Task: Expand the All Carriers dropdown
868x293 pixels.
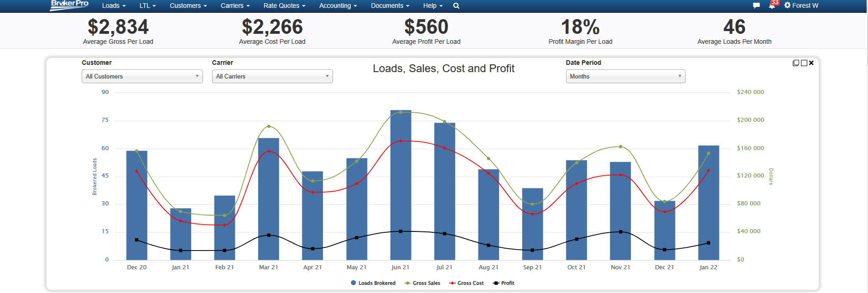Action: coord(272,76)
